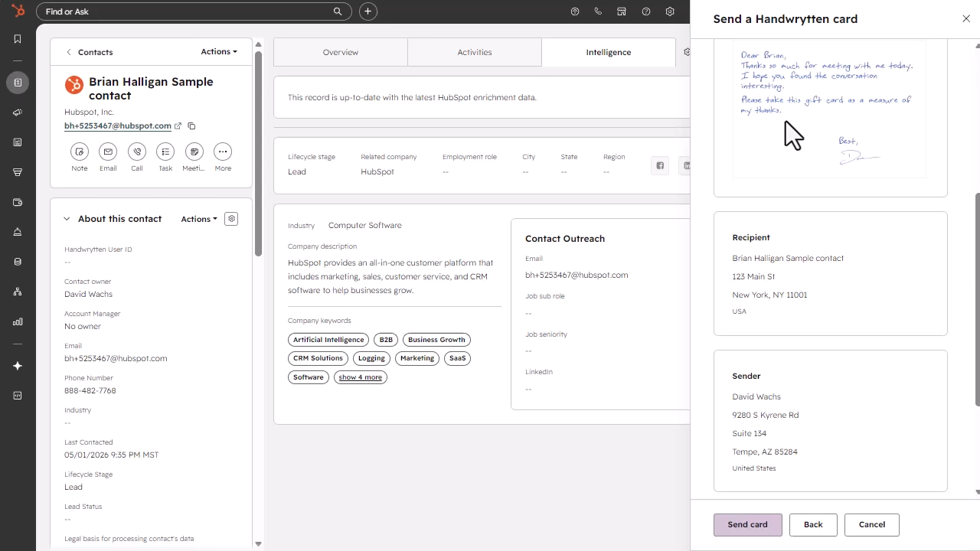Open the Settings gear in top bar
The width and height of the screenshot is (980, 551).
point(670,11)
